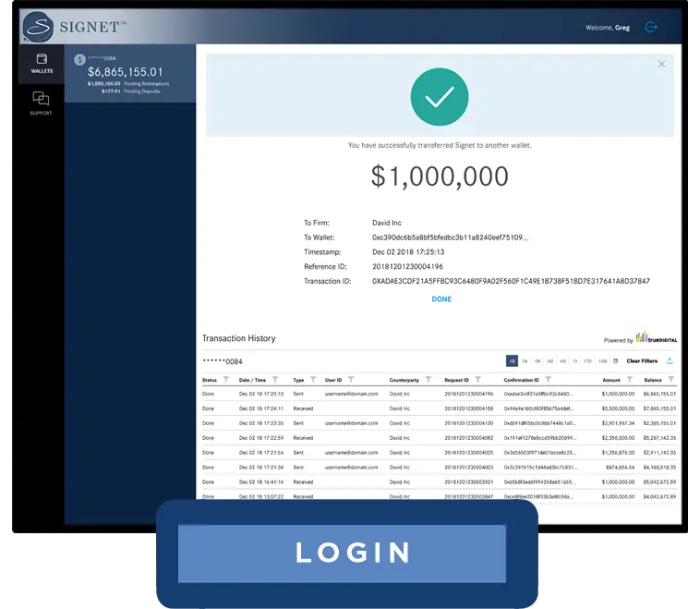Click the Dec 02 18 17:23:35 row date
This screenshot has height=609, width=700.
pyautogui.click(x=261, y=422)
